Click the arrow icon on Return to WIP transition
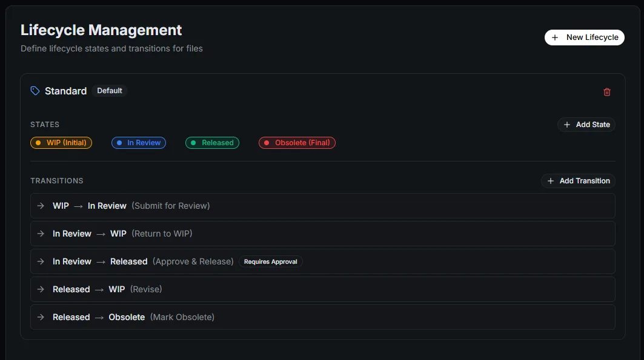This screenshot has height=360, width=644. pos(41,234)
